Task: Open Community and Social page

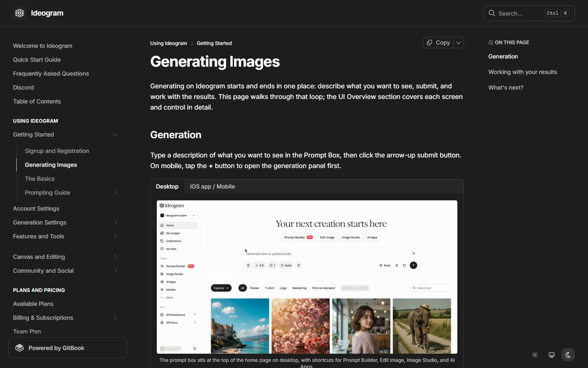Action: 43,271
